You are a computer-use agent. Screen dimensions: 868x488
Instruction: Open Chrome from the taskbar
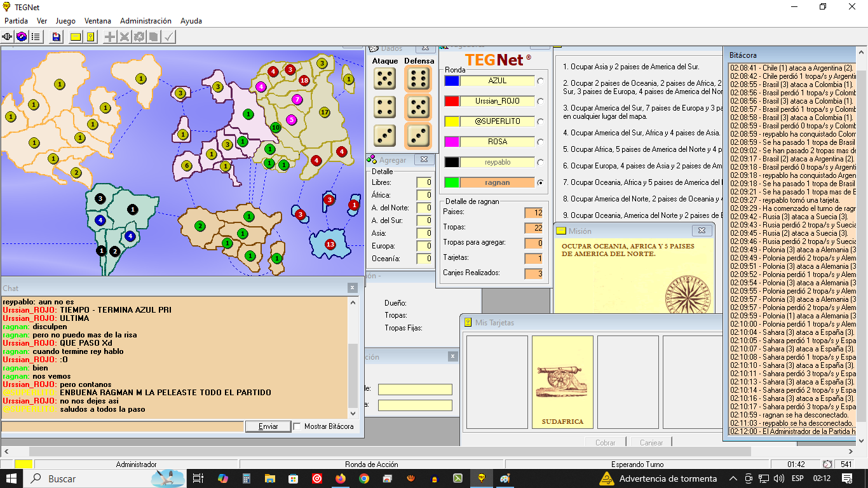(364, 478)
